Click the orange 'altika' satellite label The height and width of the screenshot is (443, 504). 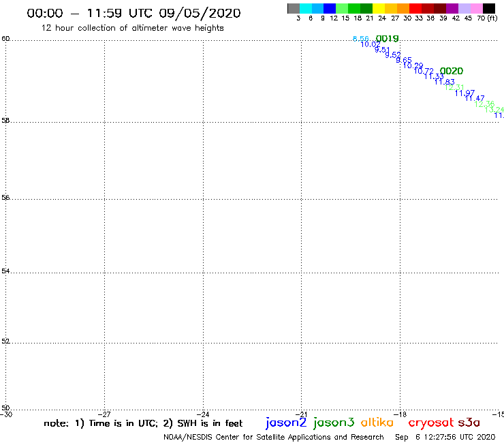pyautogui.click(x=377, y=423)
